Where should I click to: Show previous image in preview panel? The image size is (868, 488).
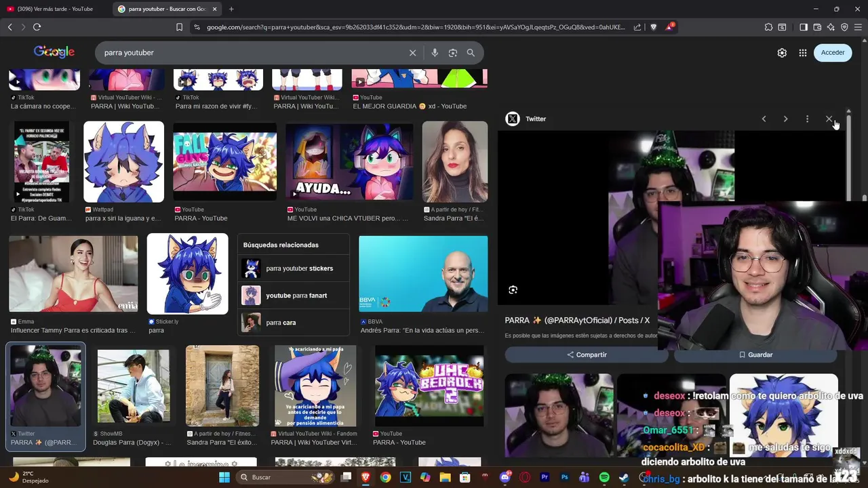click(x=764, y=119)
